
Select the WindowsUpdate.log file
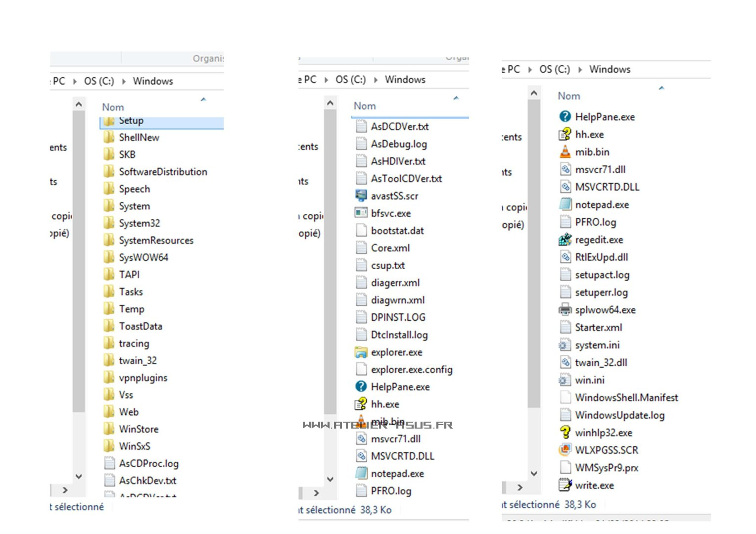coord(619,415)
